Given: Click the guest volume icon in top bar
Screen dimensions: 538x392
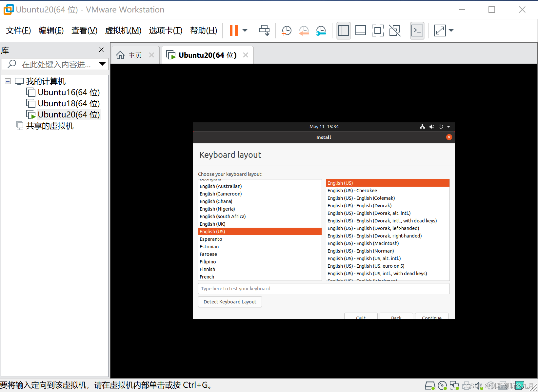Looking at the screenshot, I should (431, 127).
